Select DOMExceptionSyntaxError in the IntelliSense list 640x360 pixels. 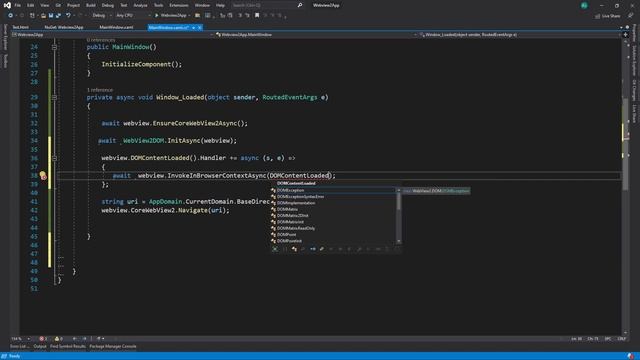pos(333,197)
